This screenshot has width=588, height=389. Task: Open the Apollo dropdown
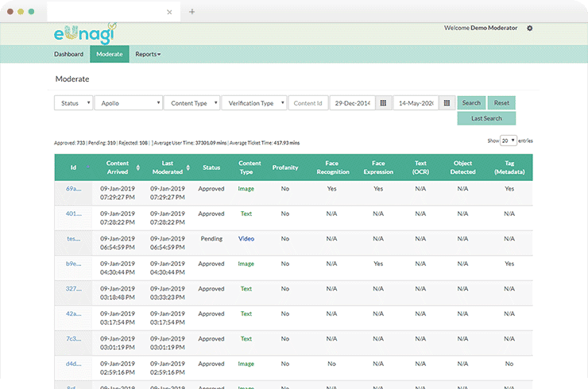coord(129,103)
